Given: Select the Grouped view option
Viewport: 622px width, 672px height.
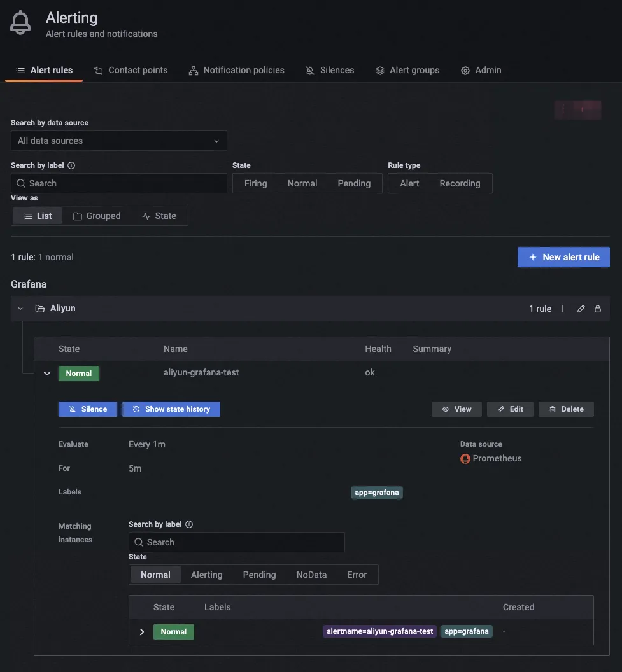Looking at the screenshot, I should (x=97, y=216).
